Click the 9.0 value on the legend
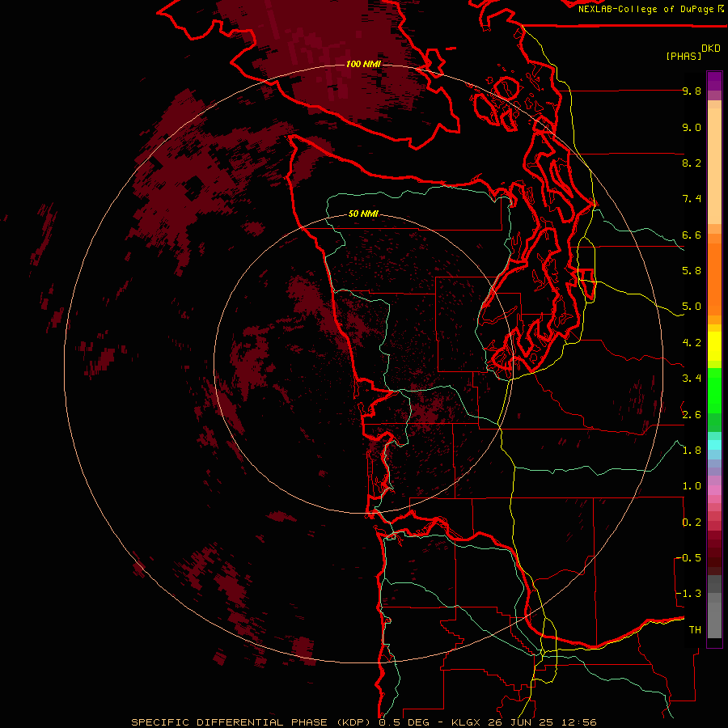Image resolution: width=728 pixels, height=728 pixels. coord(692,127)
